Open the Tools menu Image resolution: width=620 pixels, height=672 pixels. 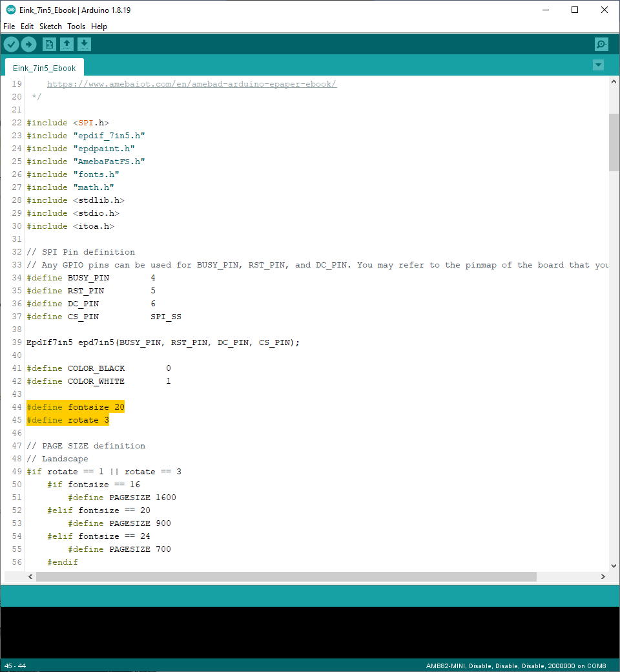[76, 26]
